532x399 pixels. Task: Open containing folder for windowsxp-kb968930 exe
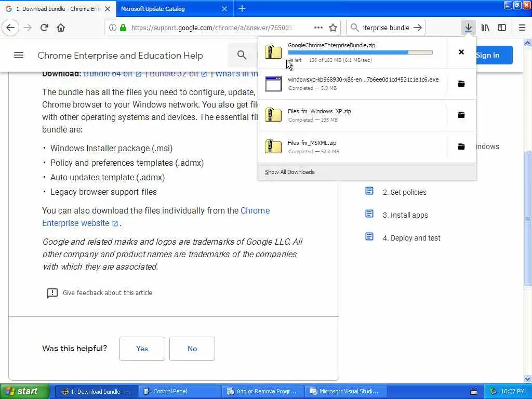click(x=461, y=84)
